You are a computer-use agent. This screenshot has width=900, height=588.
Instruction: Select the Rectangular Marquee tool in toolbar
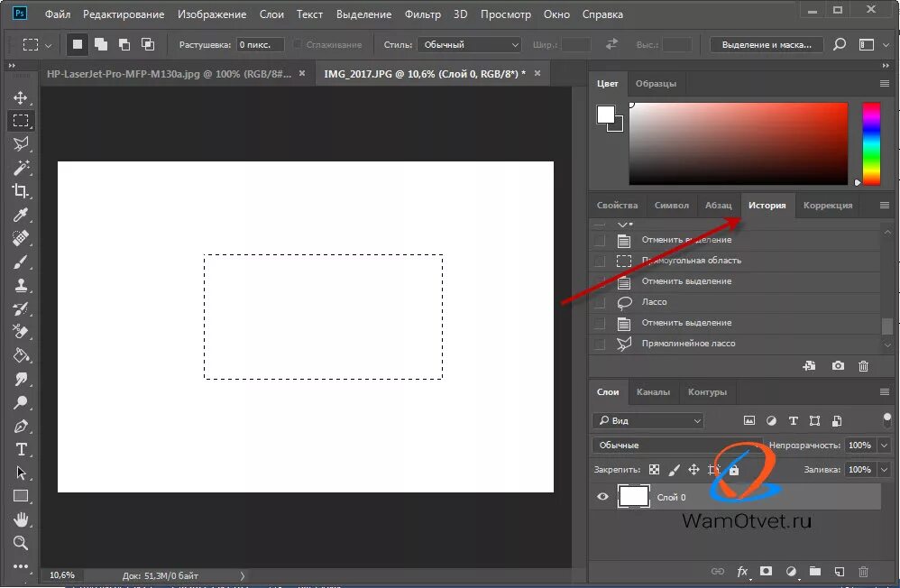click(x=21, y=121)
